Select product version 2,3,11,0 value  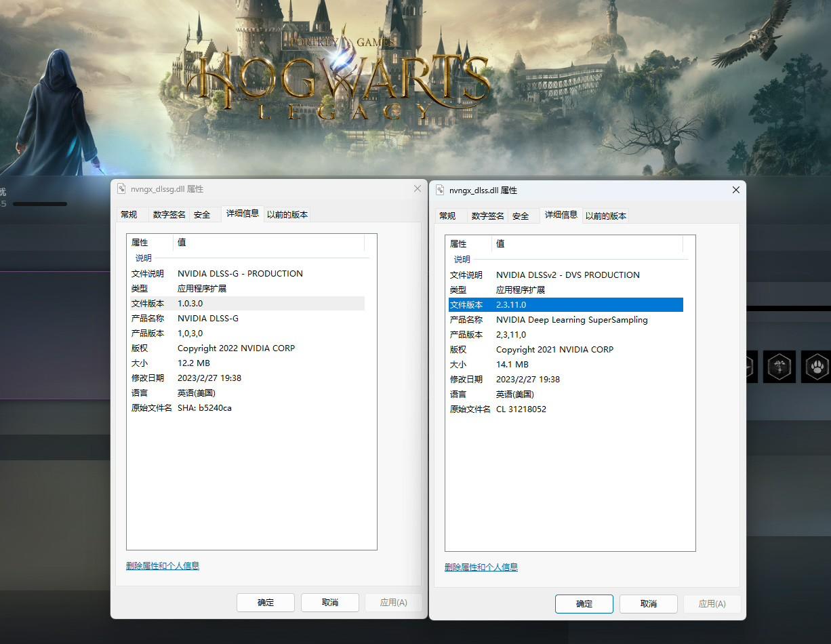click(x=511, y=334)
